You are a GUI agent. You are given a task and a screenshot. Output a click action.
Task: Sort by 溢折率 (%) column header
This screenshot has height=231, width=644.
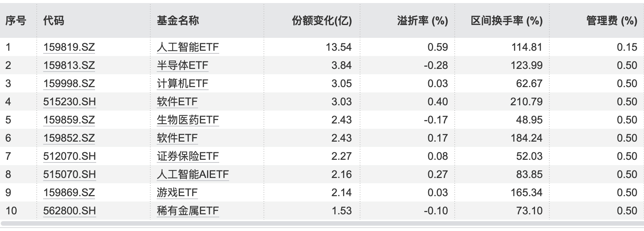click(x=423, y=20)
